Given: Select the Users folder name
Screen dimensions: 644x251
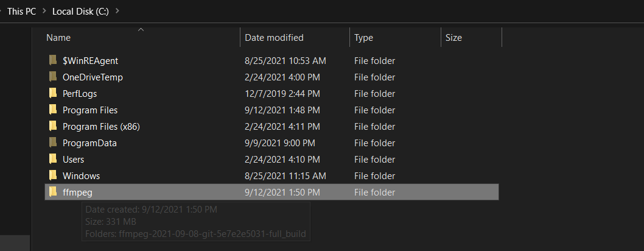Looking at the screenshot, I should click(73, 160).
